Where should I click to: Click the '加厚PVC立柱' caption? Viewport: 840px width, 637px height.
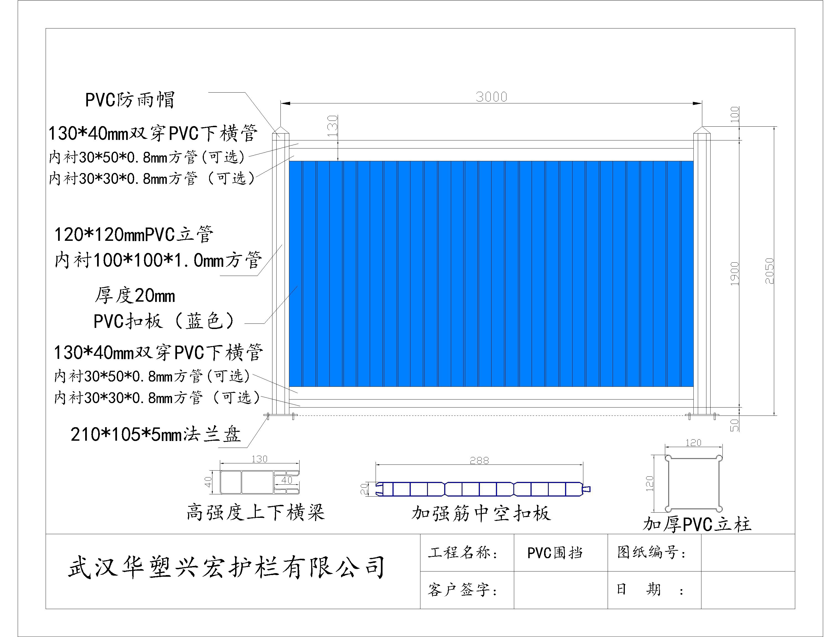tap(697, 524)
